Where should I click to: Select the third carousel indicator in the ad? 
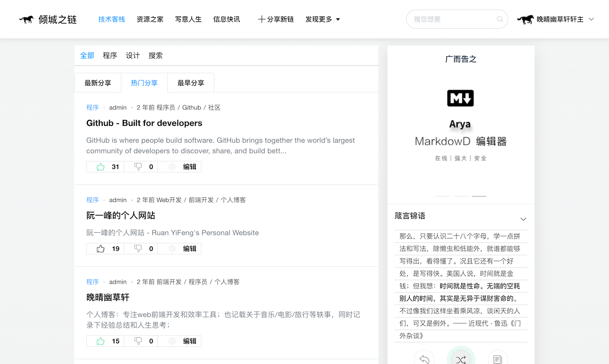click(x=479, y=196)
